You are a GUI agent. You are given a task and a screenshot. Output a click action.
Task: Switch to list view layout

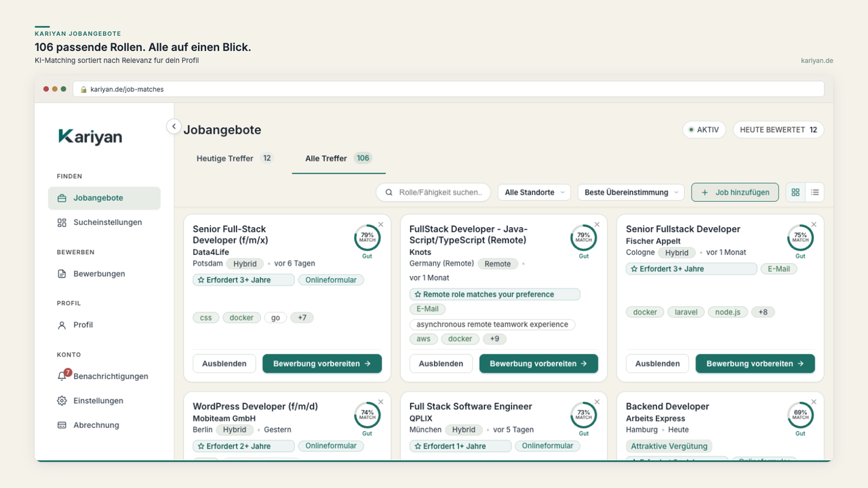pyautogui.click(x=815, y=192)
